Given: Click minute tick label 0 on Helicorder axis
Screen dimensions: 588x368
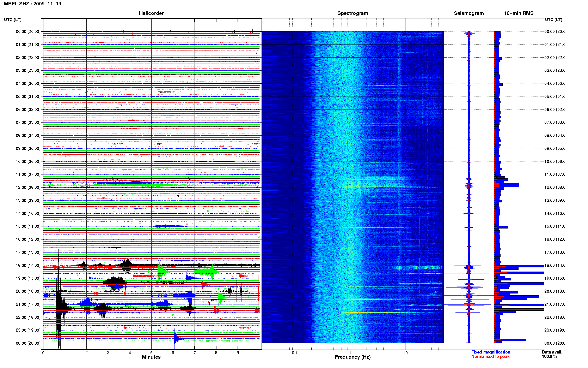Looking at the screenshot, I should point(43,353).
